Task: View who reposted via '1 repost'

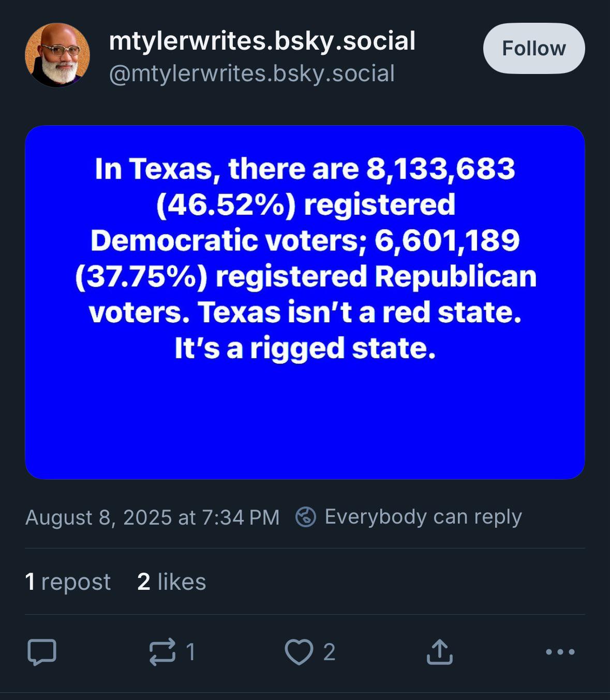Action: (x=68, y=582)
